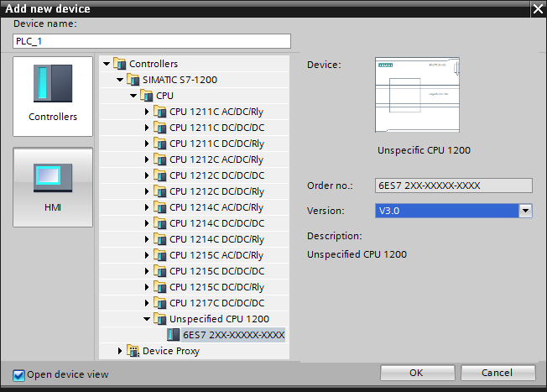The image size is (547, 392).
Task: Click folder icon of CPU 1214C DC/DC/DC
Action: point(159,223)
